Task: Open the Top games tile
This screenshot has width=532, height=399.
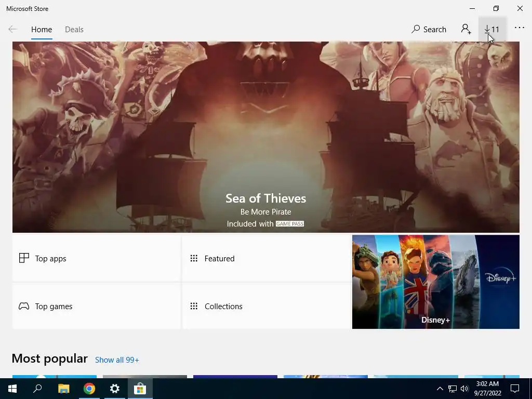Action: coord(96,307)
